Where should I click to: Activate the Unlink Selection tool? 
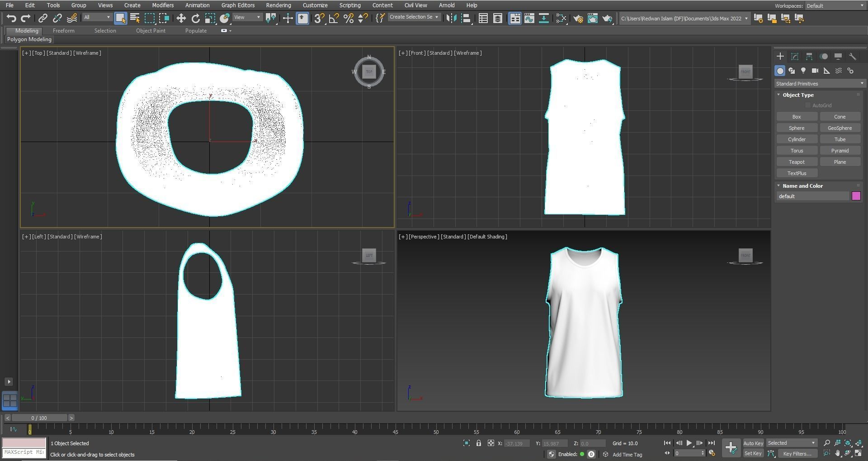point(57,18)
